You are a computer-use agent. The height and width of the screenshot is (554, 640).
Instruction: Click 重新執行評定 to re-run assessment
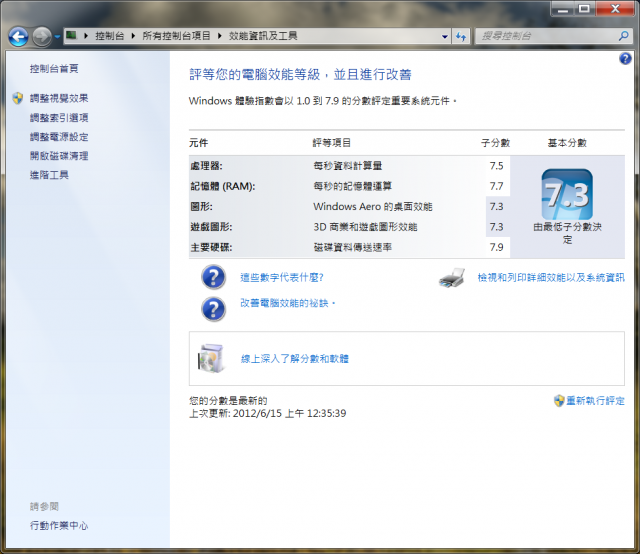[x=596, y=401]
